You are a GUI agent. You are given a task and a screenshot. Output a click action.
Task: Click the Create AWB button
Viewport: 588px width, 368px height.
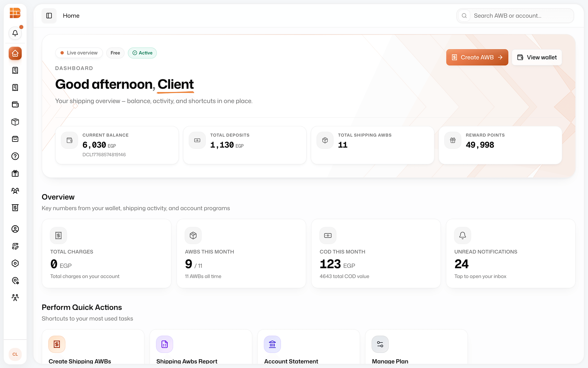coord(477,57)
